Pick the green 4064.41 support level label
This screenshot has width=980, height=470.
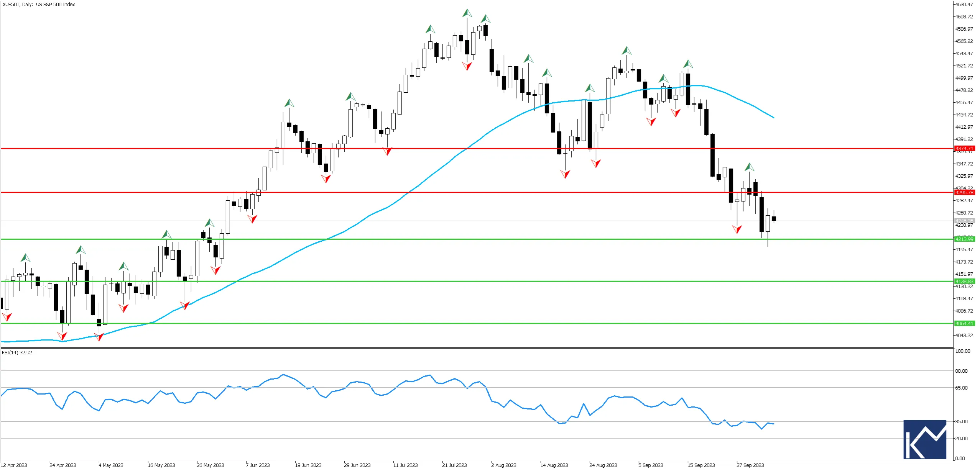coord(964,323)
